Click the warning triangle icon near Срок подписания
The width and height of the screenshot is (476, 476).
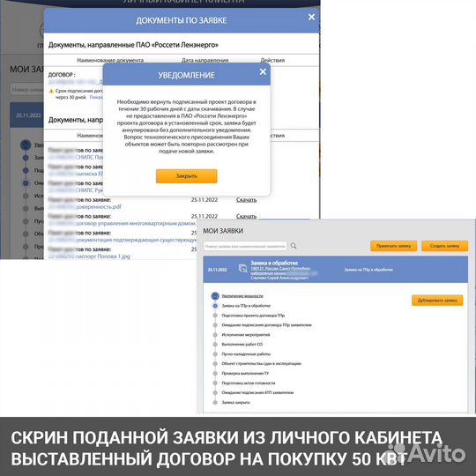tap(51, 91)
